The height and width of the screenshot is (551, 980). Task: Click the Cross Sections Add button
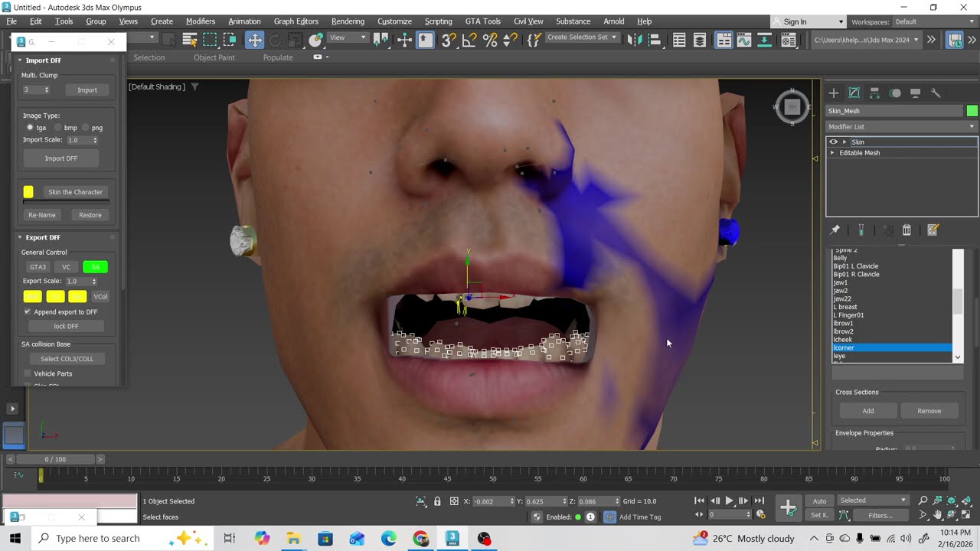868,411
